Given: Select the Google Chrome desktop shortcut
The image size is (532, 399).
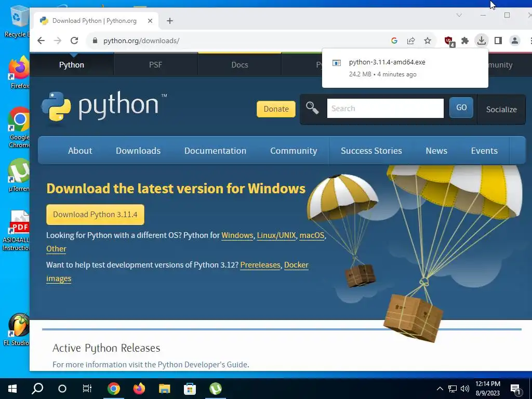Looking at the screenshot, I should [19, 128].
